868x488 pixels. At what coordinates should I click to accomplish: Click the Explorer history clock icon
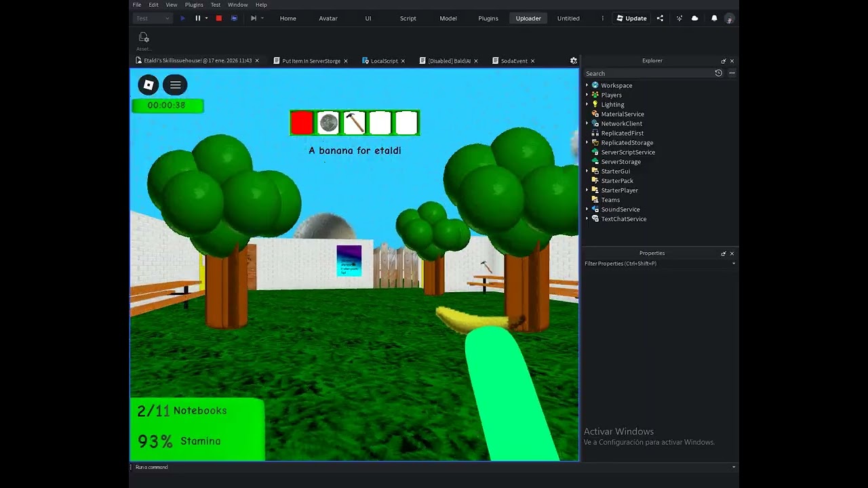719,73
